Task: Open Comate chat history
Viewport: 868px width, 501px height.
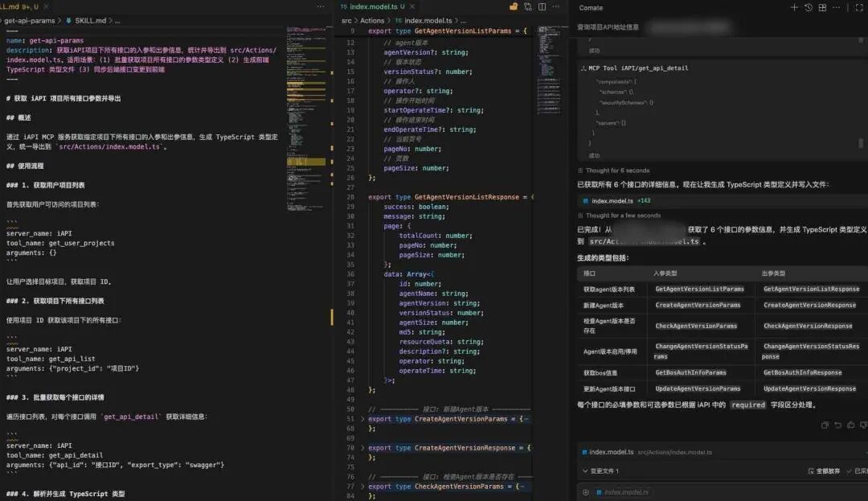Action: point(809,8)
